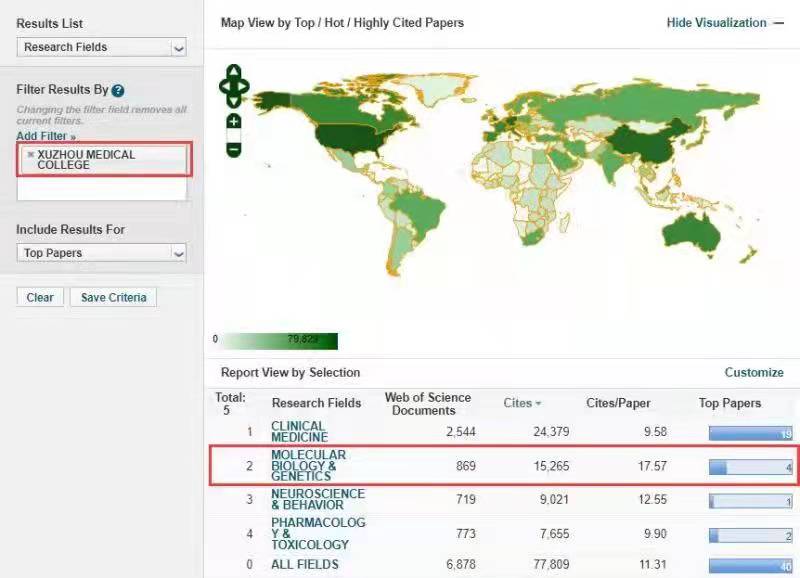Pan the map right with the arrow control
Image resolution: width=800 pixels, height=578 pixels.
click(x=244, y=87)
